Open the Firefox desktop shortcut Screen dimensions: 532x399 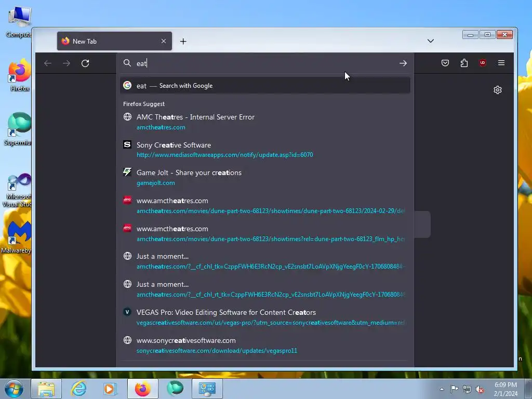coord(20,75)
